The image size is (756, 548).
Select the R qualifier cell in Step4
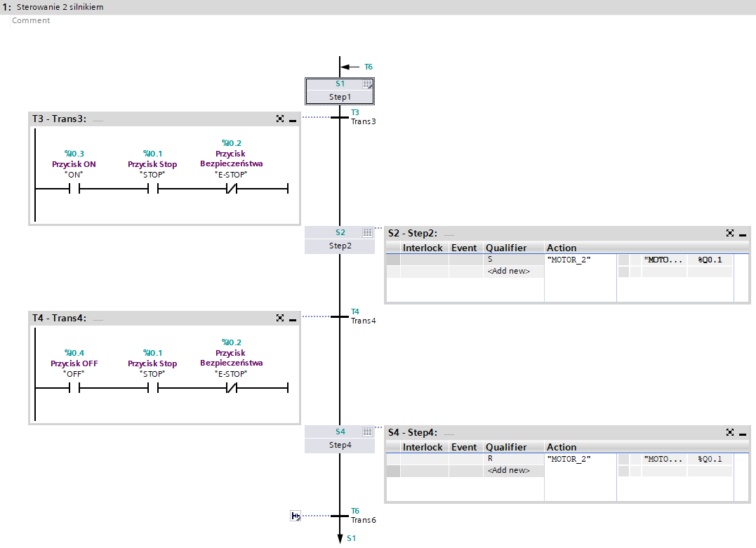[513, 459]
